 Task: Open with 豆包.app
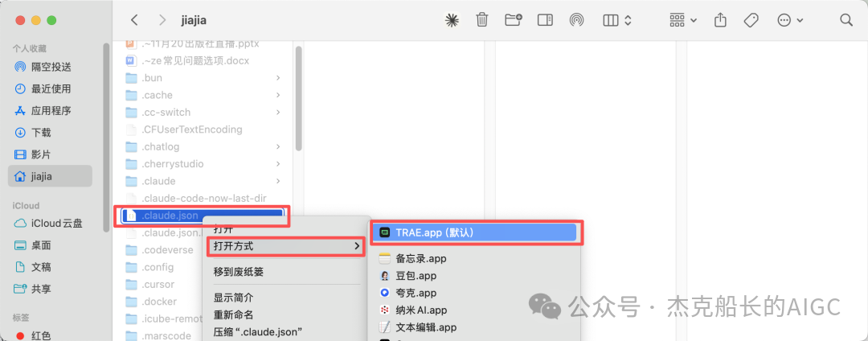tap(475, 276)
